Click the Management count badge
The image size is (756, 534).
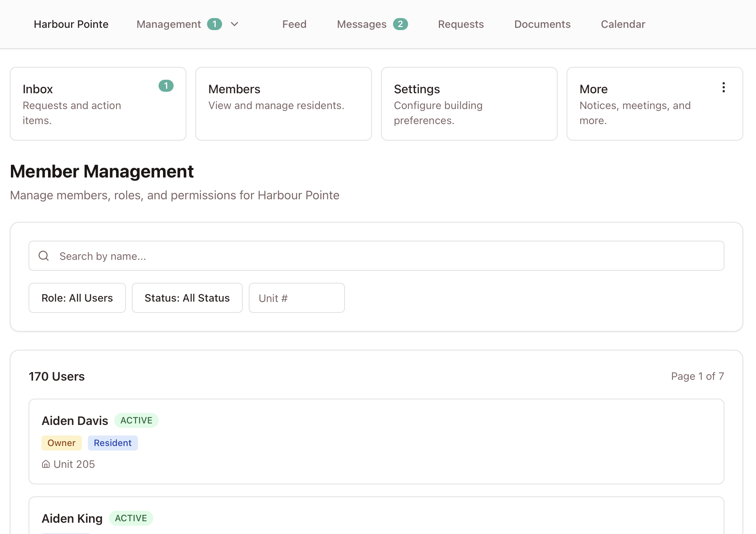[x=214, y=24]
